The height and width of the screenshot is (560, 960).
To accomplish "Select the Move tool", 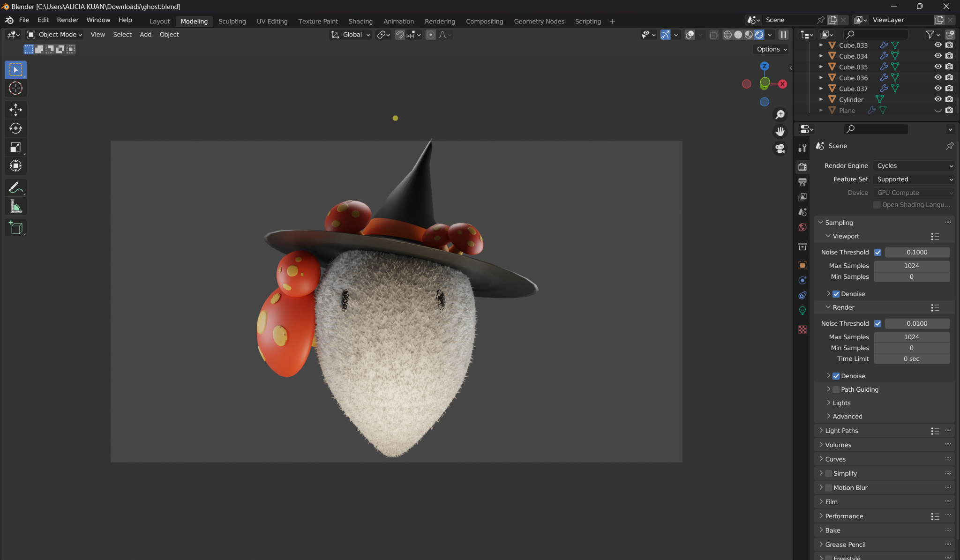I will point(15,110).
